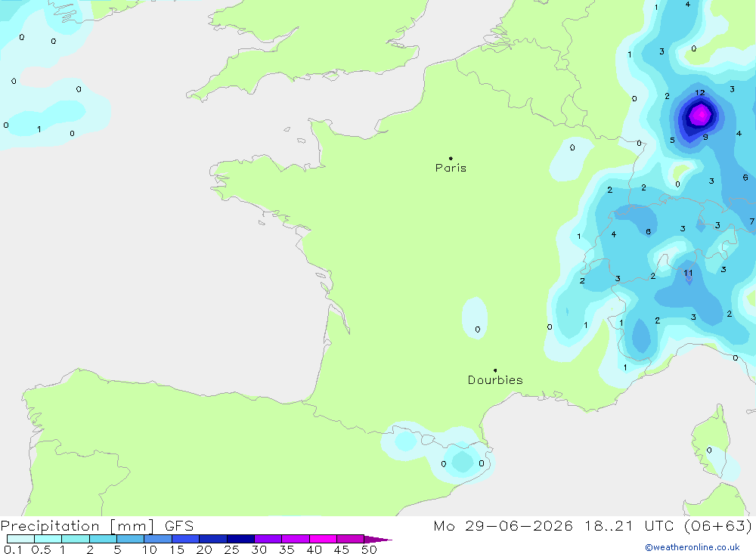This screenshot has width=756, height=554.
Task: Pick the 30–35 mm legend swatch
Action: pyautogui.click(x=268, y=539)
